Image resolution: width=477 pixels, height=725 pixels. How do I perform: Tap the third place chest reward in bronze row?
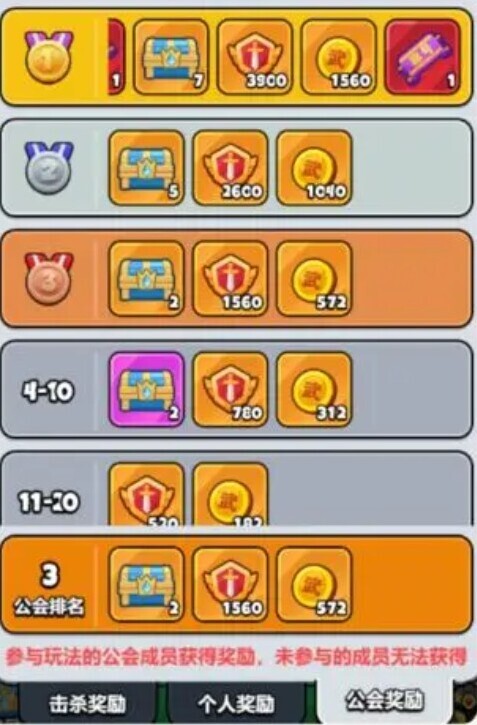(x=147, y=278)
